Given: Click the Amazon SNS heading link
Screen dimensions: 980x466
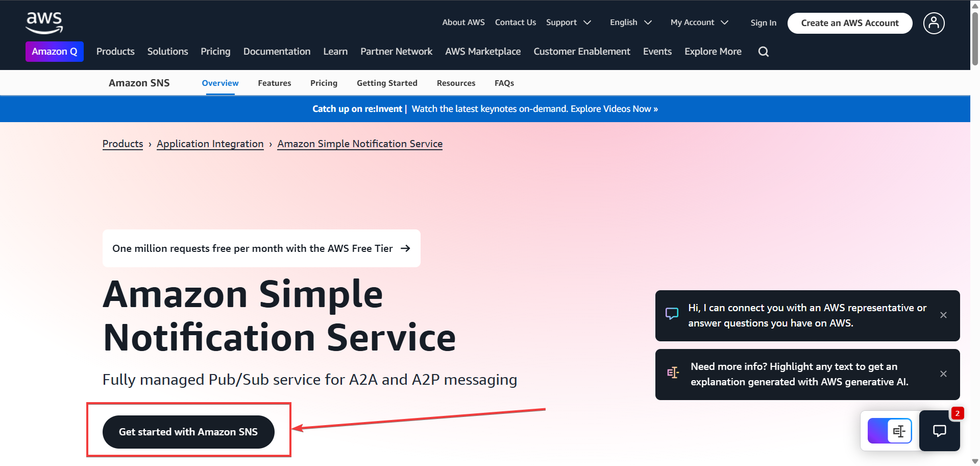Looking at the screenshot, I should tap(139, 83).
